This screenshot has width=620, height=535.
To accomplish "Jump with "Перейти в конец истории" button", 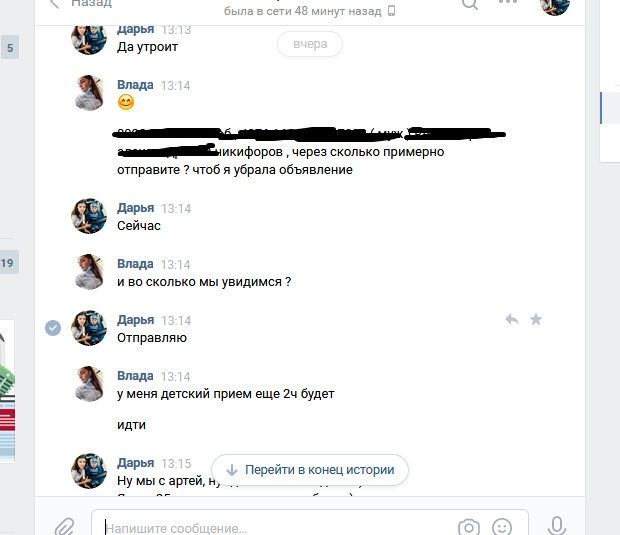I will [x=310, y=470].
